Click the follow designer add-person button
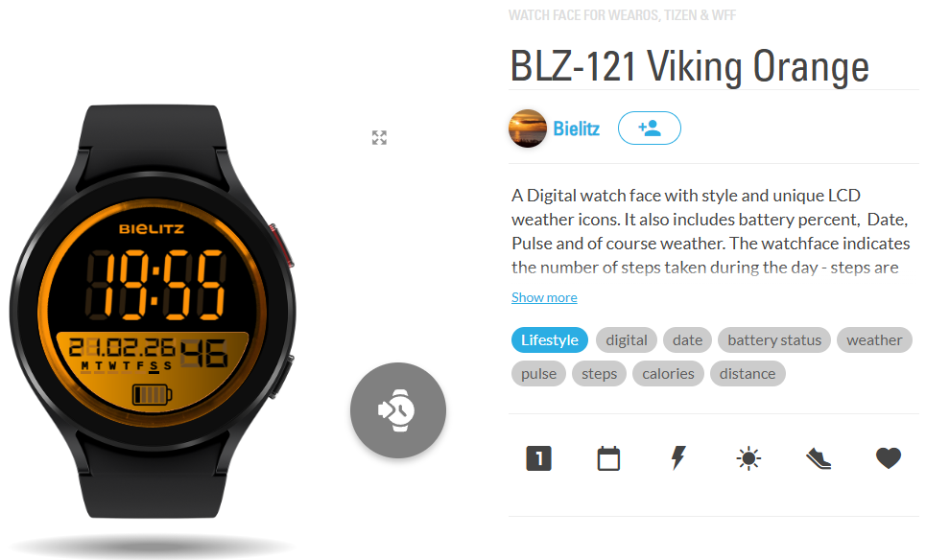926x560 pixels. (649, 128)
